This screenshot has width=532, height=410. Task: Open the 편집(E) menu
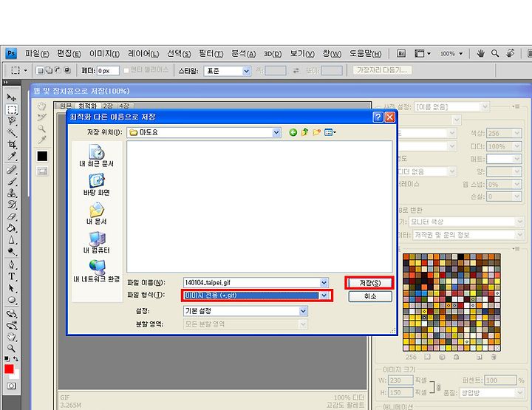(69, 54)
